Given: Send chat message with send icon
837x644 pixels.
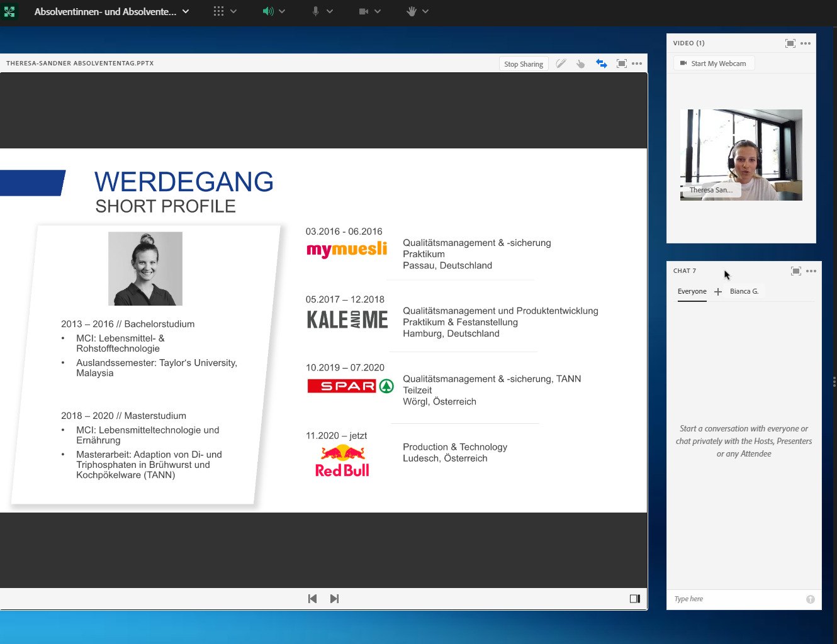Looking at the screenshot, I should 811,599.
